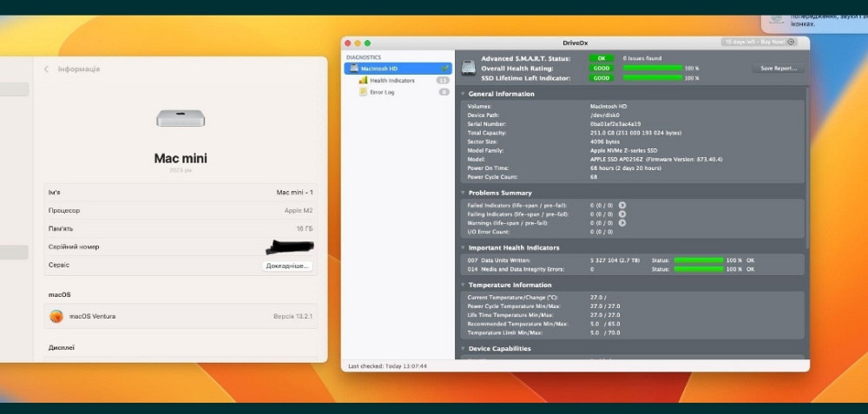Click the hard drive icon beside S.M.A.R.T. status
This screenshot has height=414, width=868.
(469, 68)
